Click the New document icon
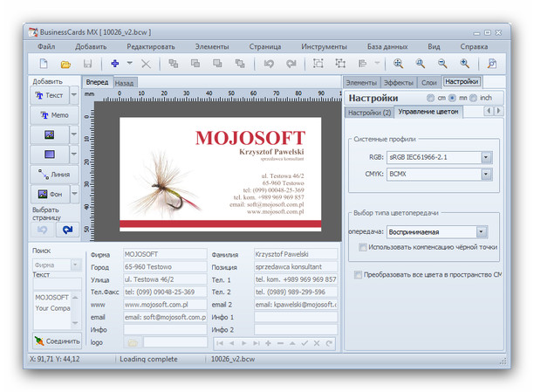This screenshot has height=392, width=534. tap(44, 64)
